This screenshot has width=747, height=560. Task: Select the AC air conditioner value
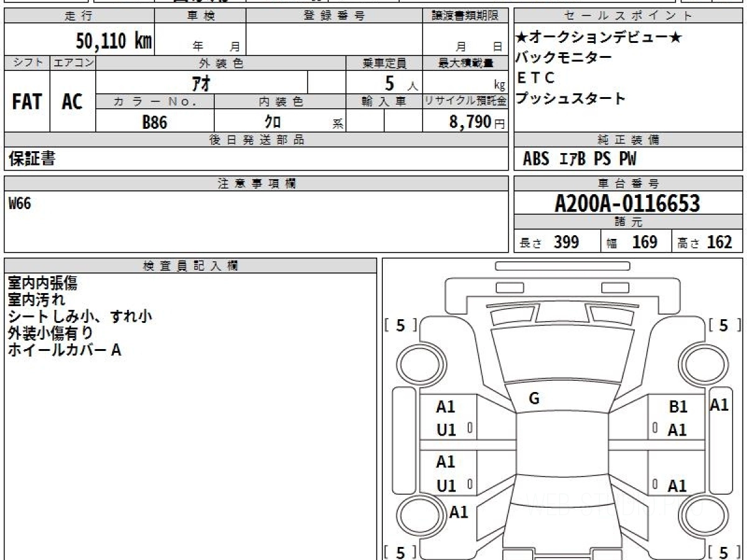click(x=73, y=101)
